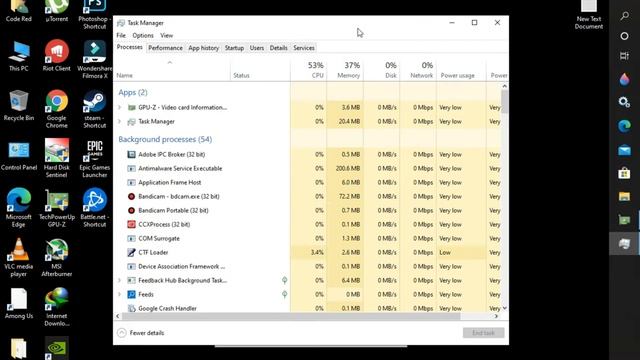Select the Google Crash Handler process
This screenshot has width=640, height=360.
point(307,308)
